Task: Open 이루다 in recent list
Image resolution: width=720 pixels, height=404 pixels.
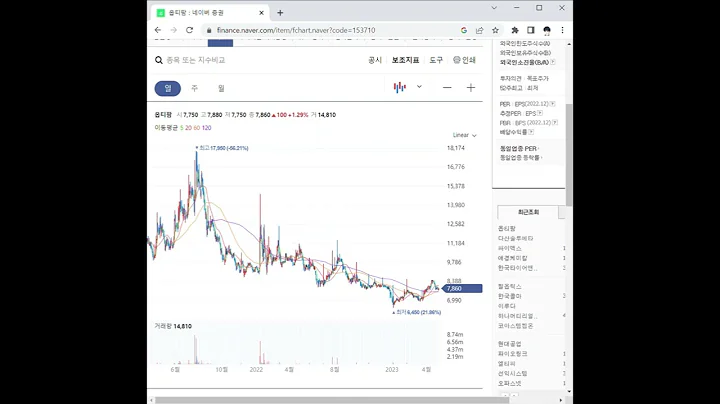Action: 507,306
